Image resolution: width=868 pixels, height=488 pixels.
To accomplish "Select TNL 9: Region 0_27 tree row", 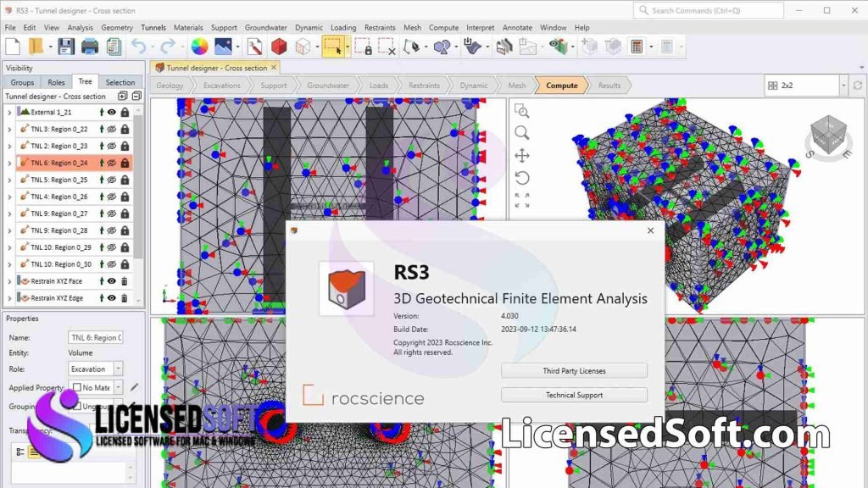I will (x=74, y=213).
